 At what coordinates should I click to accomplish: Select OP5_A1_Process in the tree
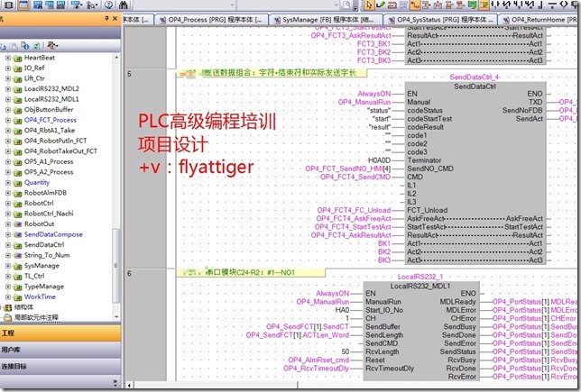pyautogui.click(x=49, y=162)
